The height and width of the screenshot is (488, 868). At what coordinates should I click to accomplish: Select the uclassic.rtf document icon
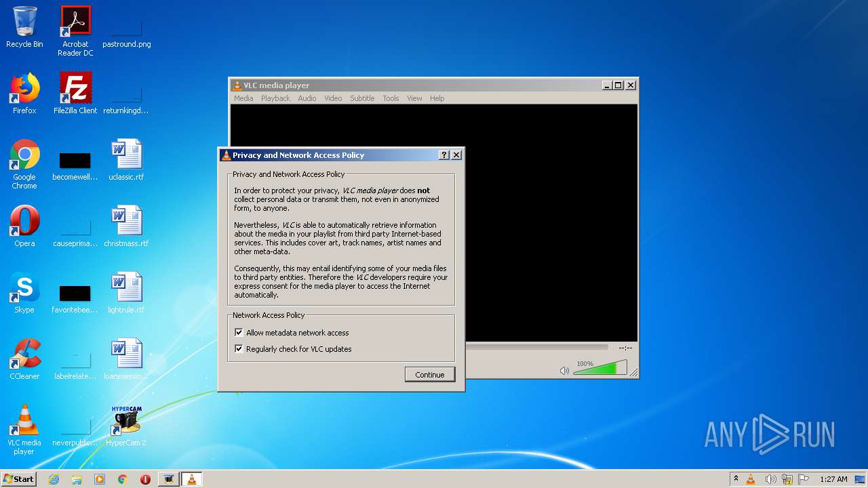127,160
